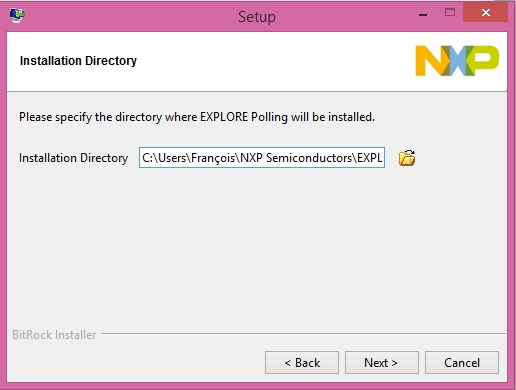Open the folder browse icon

point(407,158)
